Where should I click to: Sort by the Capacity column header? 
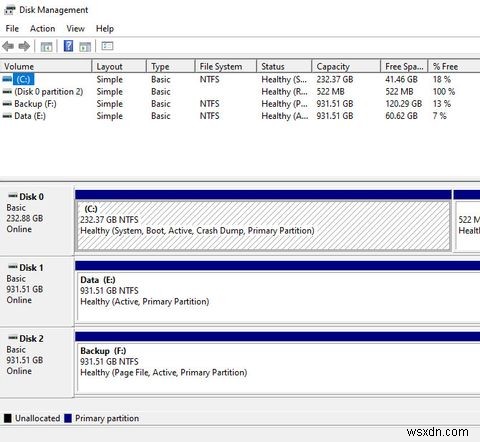346,66
